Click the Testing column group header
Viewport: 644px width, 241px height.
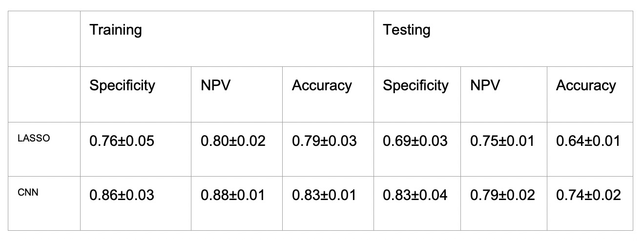point(407,30)
